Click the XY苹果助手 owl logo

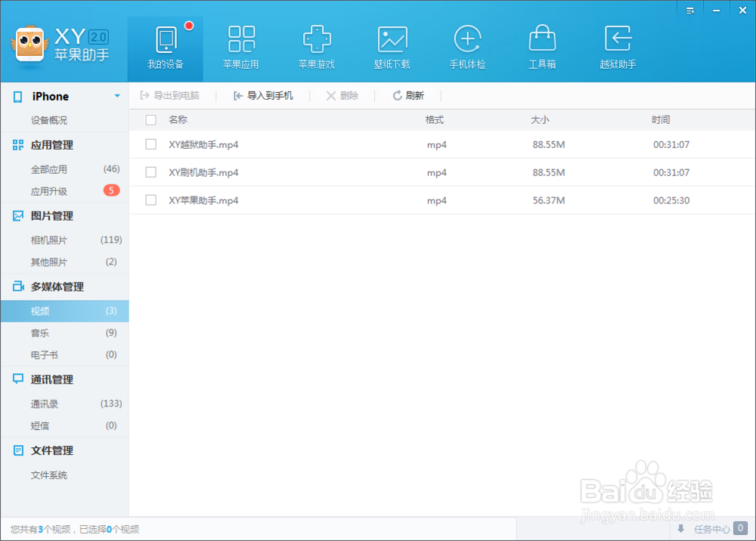tap(30, 44)
